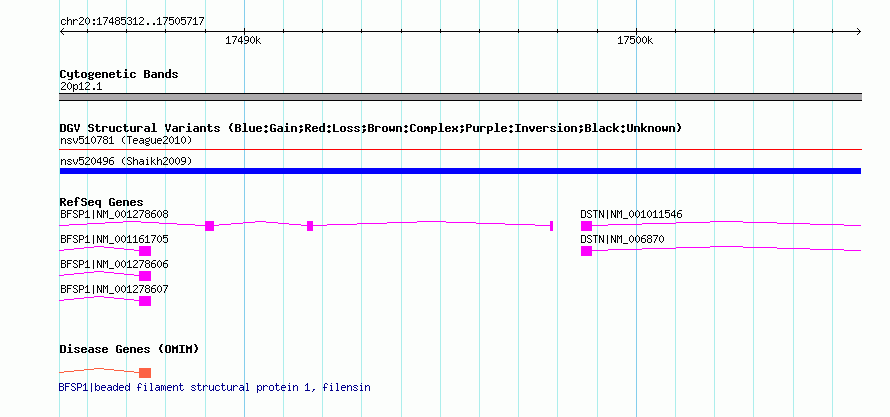Click the gray 20p12.1 cytogenetic band bar

pyautogui.click(x=460, y=97)
